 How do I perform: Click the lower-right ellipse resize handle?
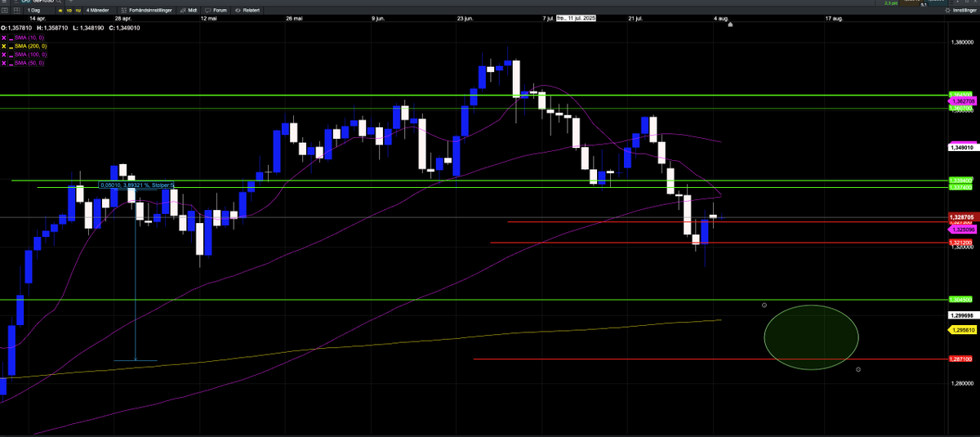858,370
